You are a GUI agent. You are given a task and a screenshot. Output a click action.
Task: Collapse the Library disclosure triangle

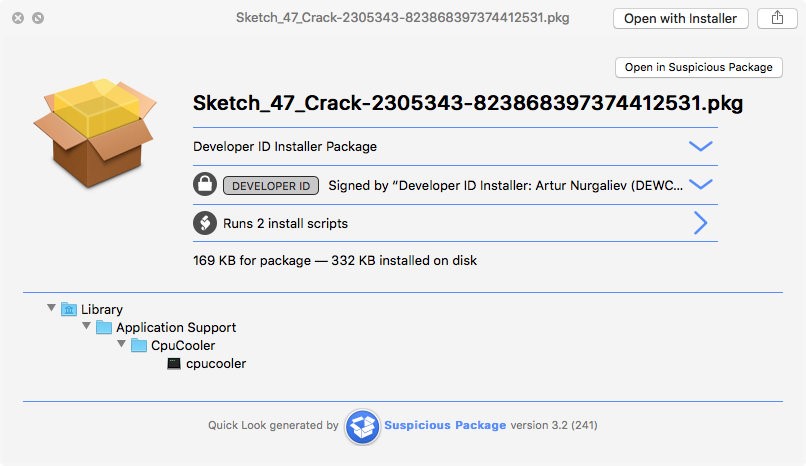51,309
